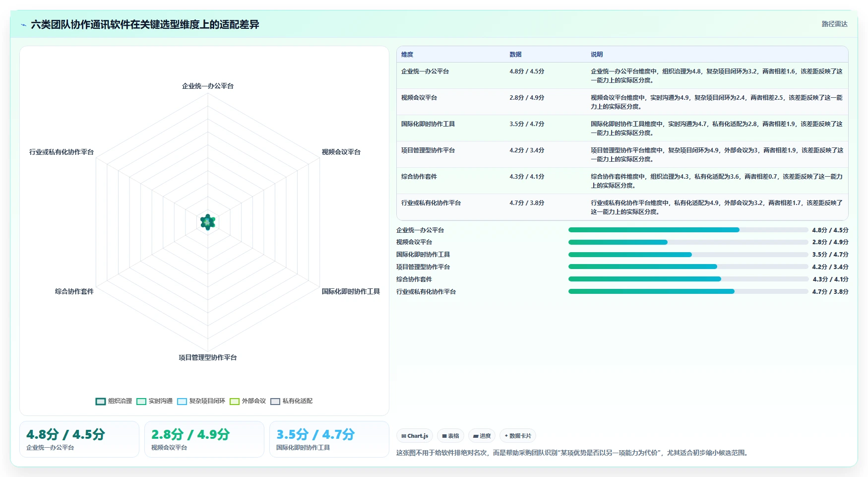This screenshot has height=477, width=868.
Task: Select the 国际化即时协作工具 table row name
Action: click(428, 124)
